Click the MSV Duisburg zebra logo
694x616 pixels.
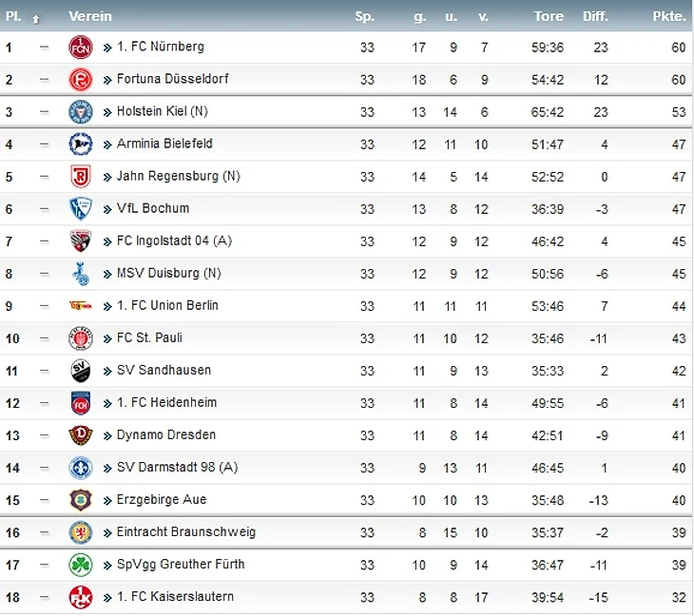click(80, 274)
